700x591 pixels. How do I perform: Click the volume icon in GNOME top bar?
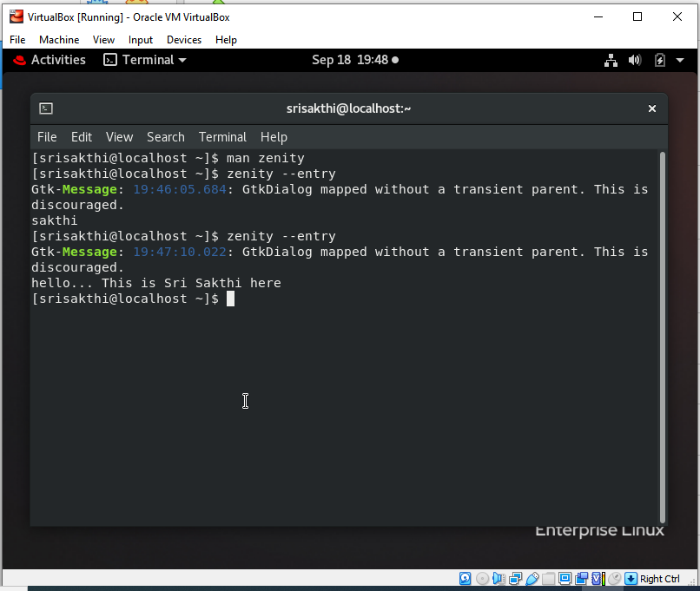click(635, 60)
